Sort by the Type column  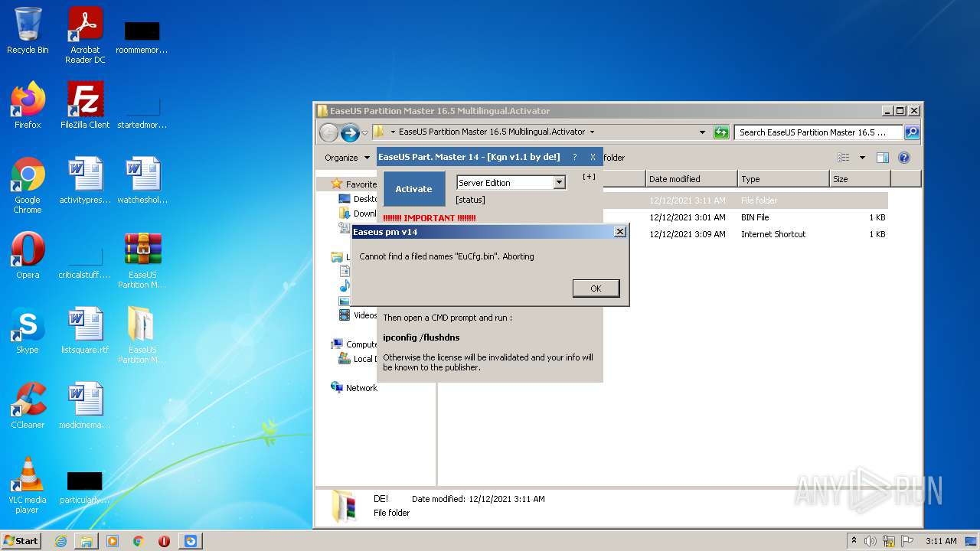[783, 179]
